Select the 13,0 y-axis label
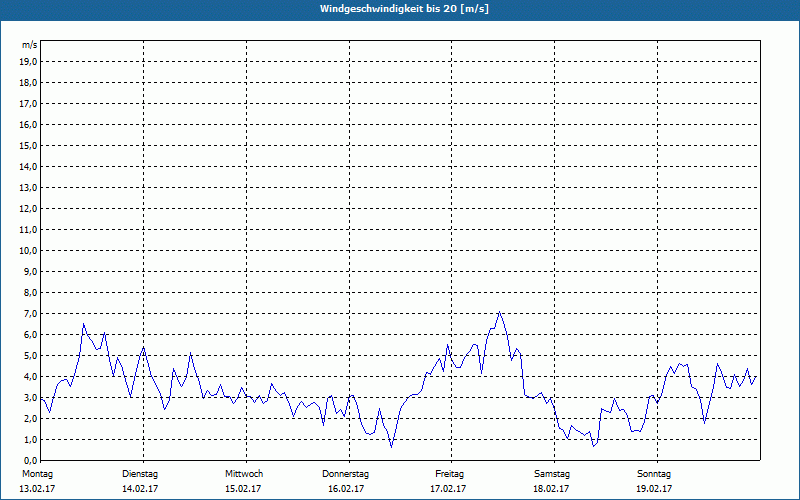 click(29, 188)
